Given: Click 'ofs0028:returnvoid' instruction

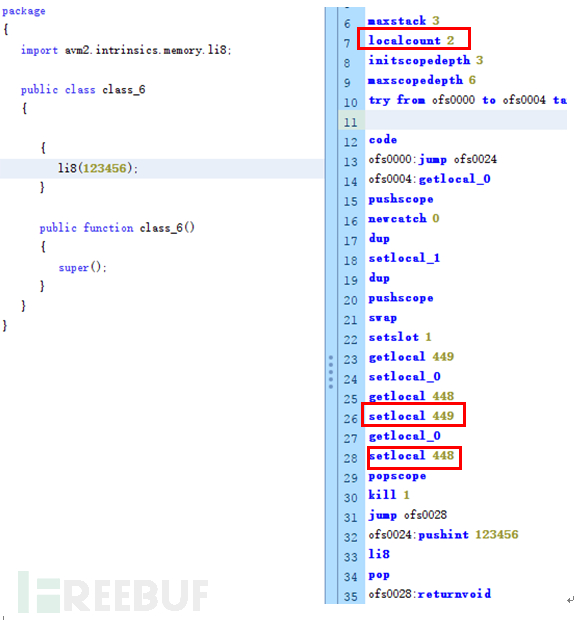Looking at the screenshot, I should (x=429, y=594).
